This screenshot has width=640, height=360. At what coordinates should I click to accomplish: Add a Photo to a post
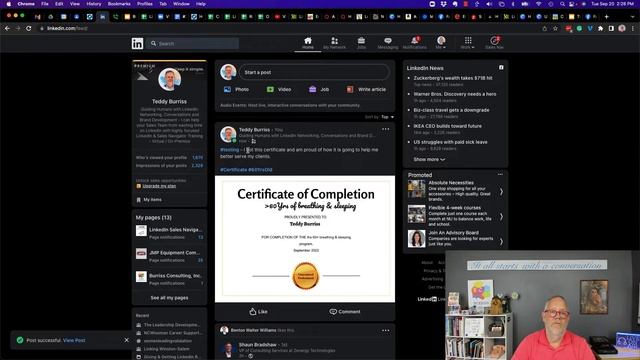point(236,89)
